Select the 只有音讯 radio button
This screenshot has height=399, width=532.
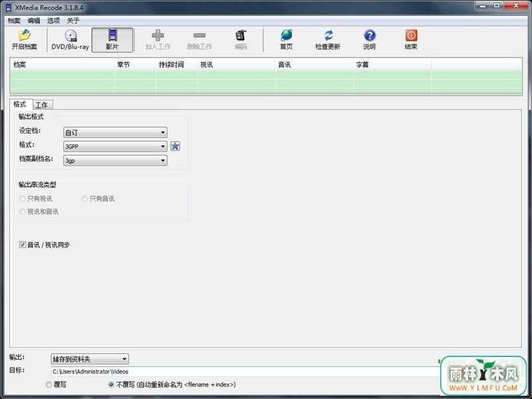[x=84, y=198]
